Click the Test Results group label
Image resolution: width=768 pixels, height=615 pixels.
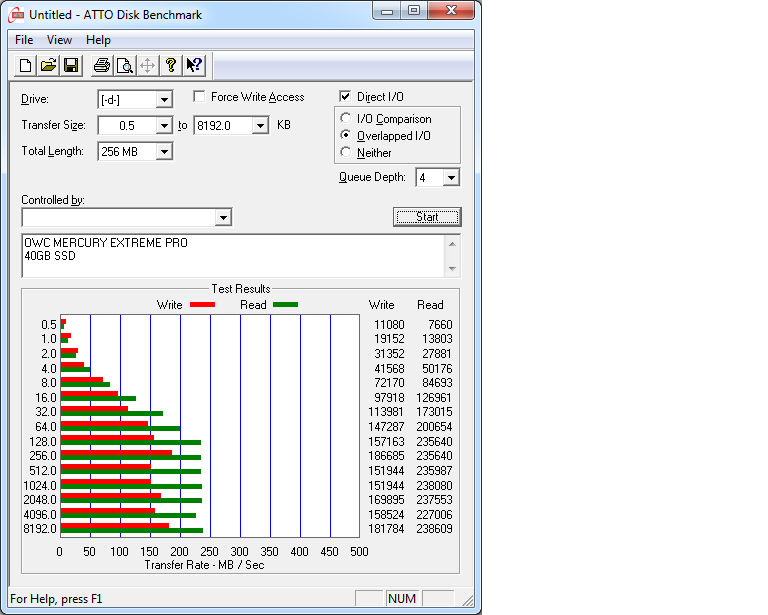click(240, 289)
